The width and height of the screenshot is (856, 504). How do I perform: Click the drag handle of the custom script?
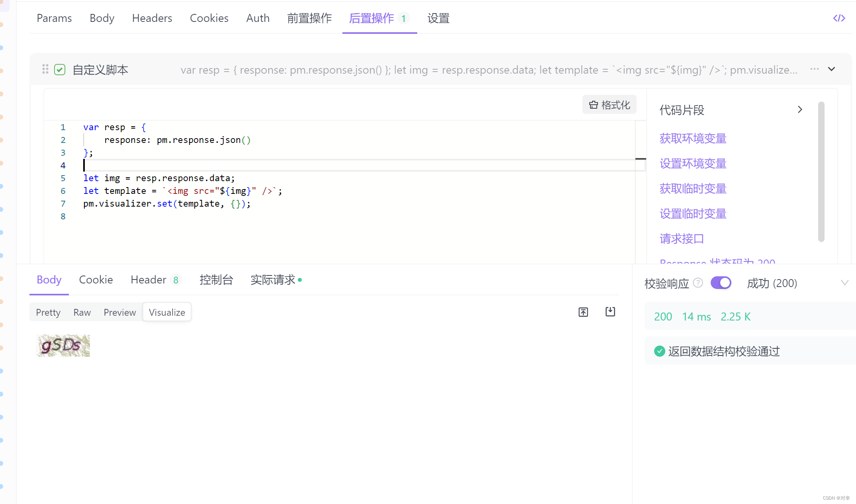pos(45,69)
